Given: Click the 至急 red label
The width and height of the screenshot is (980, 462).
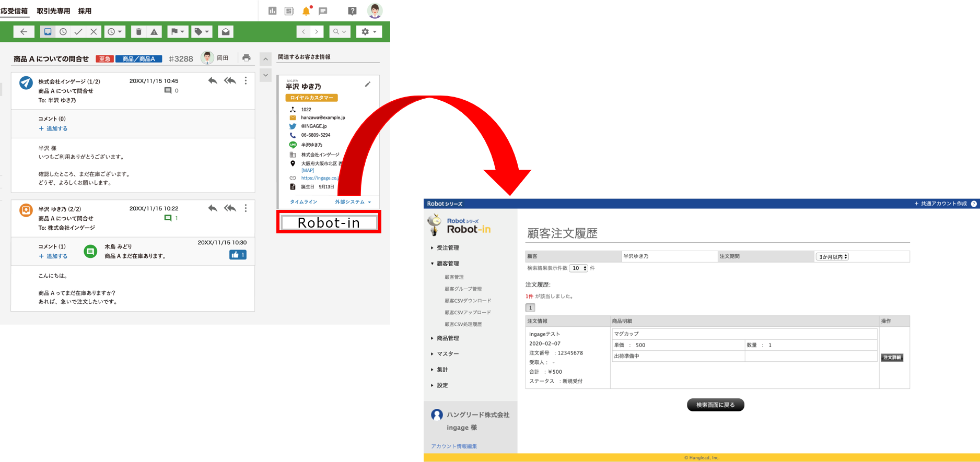Looking at the screenshot, I should [104, 59].
